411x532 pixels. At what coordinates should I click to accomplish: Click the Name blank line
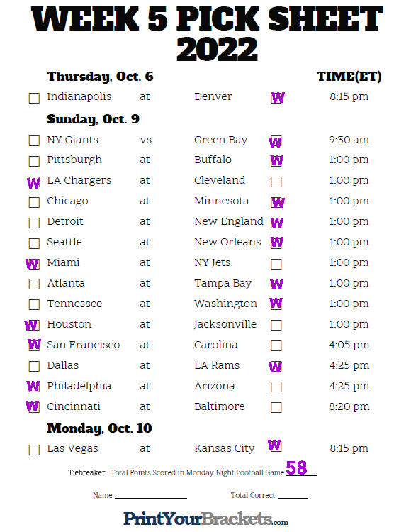151,495
